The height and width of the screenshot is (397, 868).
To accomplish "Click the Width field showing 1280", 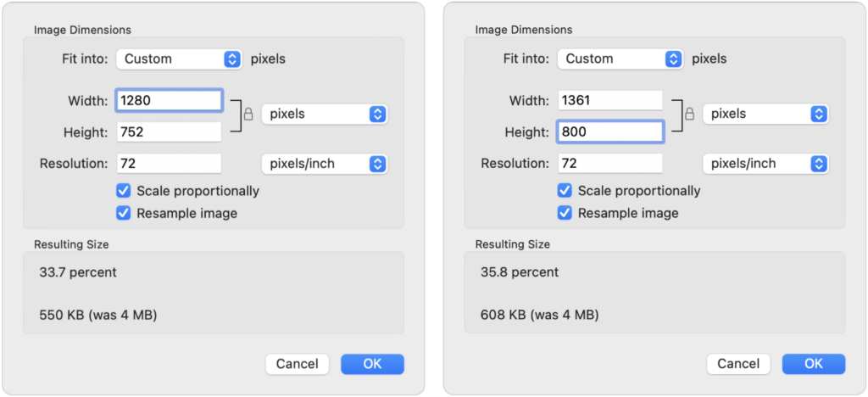I will pos(170,100).
